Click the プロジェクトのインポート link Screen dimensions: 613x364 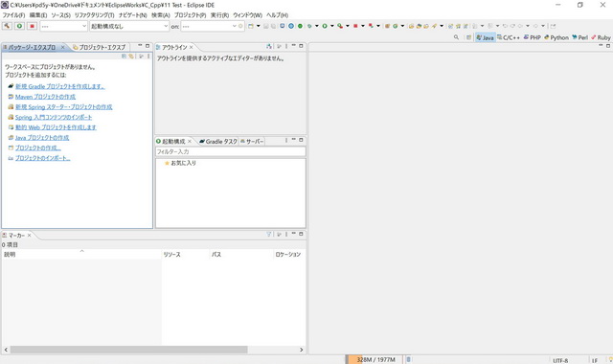(x=42, y=158)
